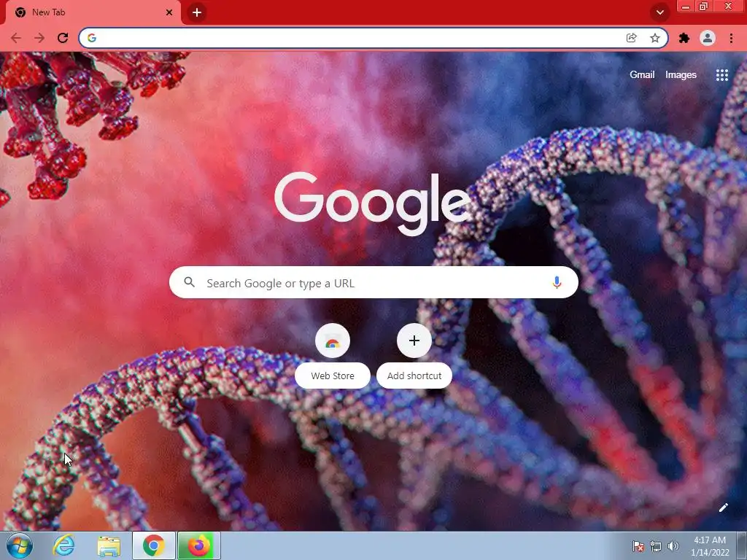Start voice search with the microphone
The height and width of the screenshot is (560, 747).
click(557, 282)
